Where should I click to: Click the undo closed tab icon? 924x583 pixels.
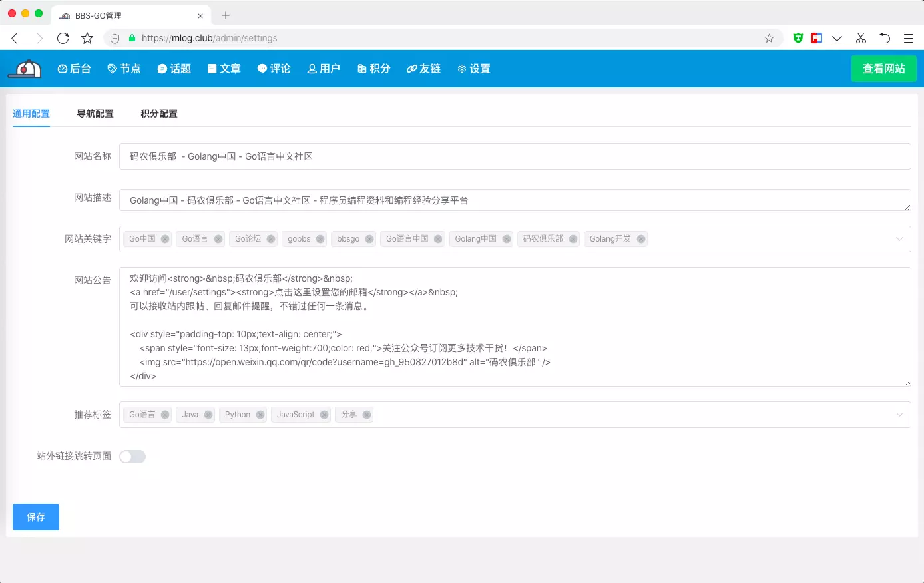point(885,38)
